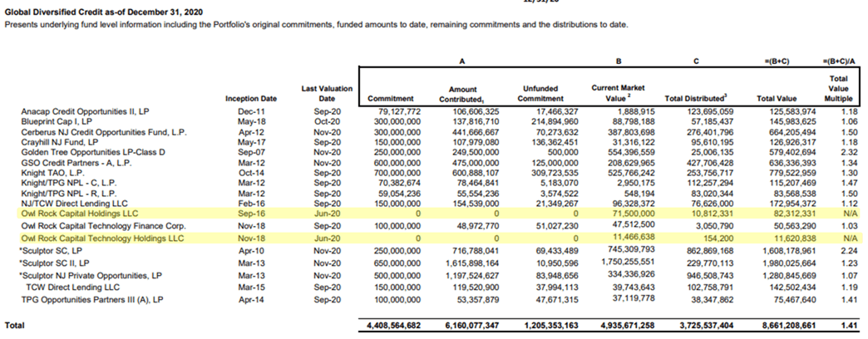Click GSO distributed 427,706,428

712,163
